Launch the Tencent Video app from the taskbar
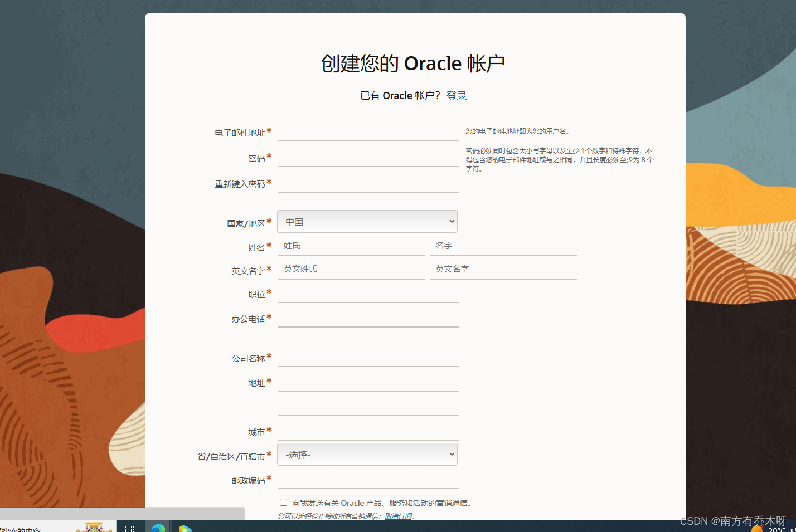Image resolution: width=796 pixels, height=532 pixels. pyautogui.click(x=186, y=527)
